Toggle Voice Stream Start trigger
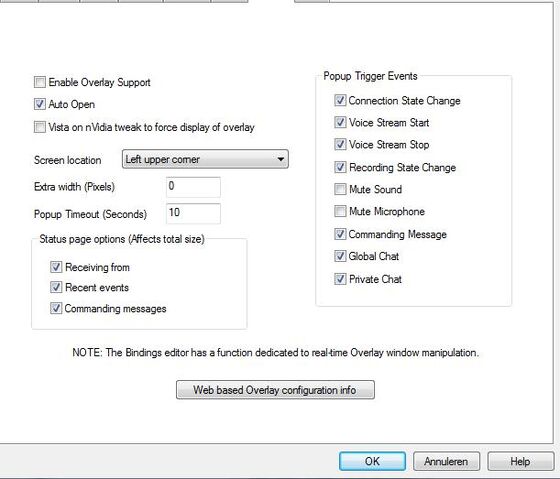 (x=340, y=122)
